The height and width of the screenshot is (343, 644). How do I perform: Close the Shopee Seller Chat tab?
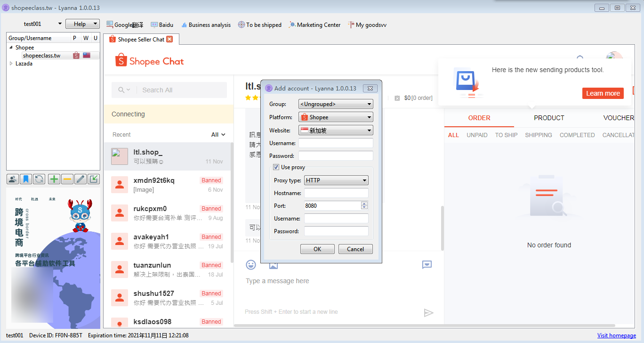(169, 39)
